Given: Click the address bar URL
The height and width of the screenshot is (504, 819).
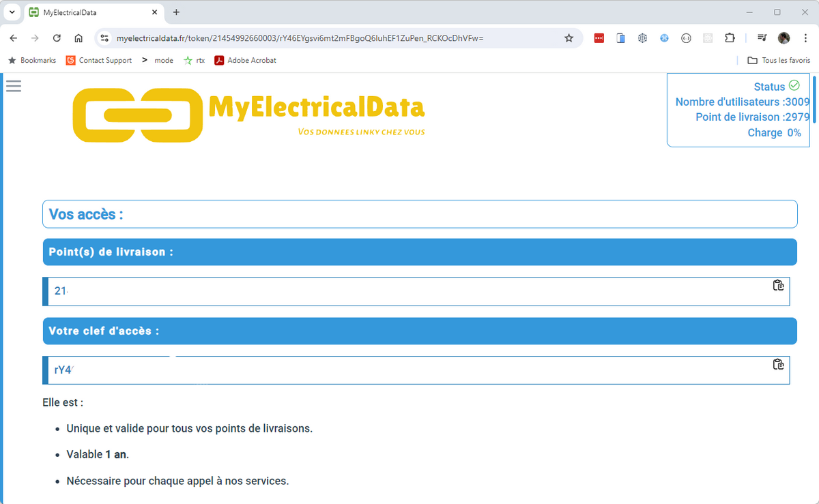Looking at the screenshot, I should (x=300, y=38).
